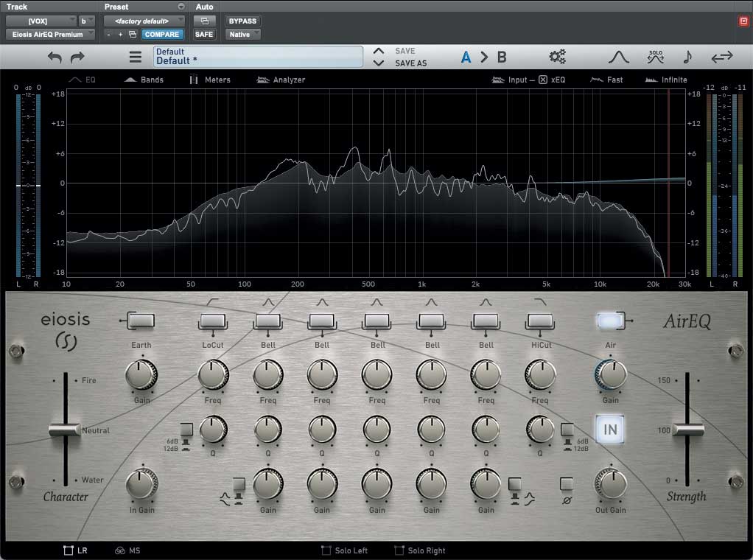
Task: Toggle the HiCut band switch
Action: (x=540, y=321)
